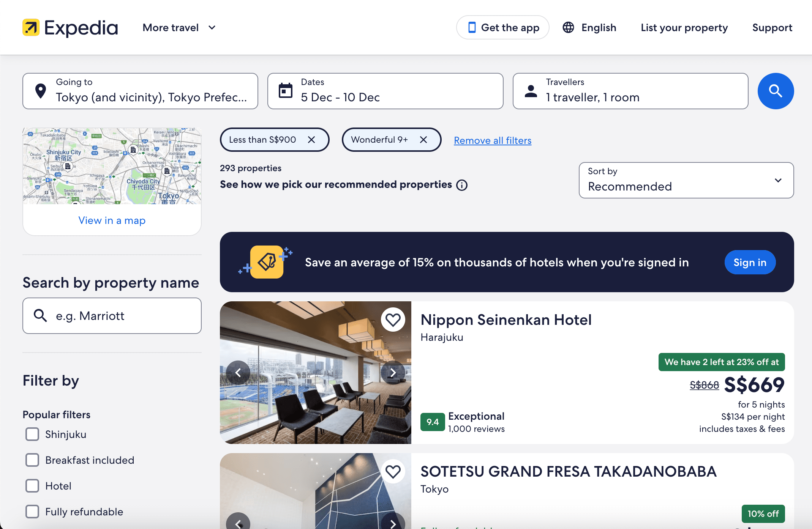Viewport: 812px width, 529px height.
Task: Click the calendar icon in Dates
Action: coord(286,91)
